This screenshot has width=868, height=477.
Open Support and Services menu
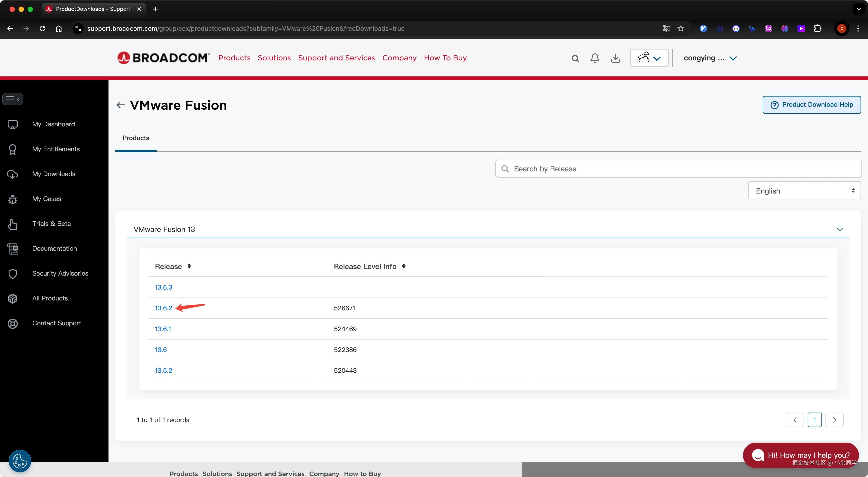336,58
